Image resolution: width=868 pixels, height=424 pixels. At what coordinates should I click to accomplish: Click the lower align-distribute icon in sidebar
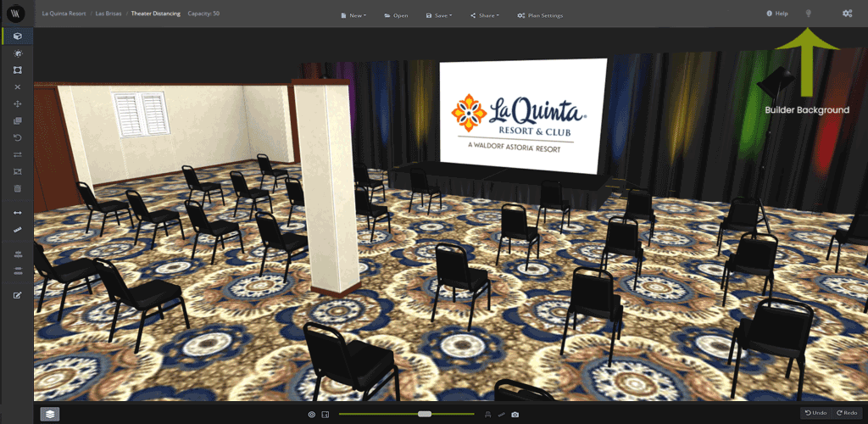point(18,271)
